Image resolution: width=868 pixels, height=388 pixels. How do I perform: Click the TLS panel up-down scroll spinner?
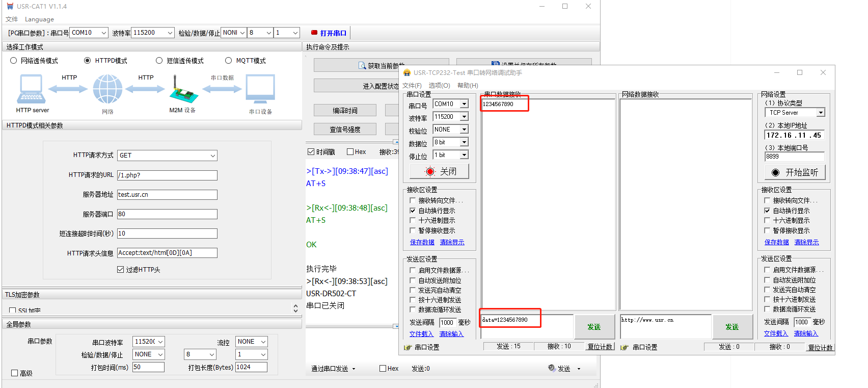(295, 308)
